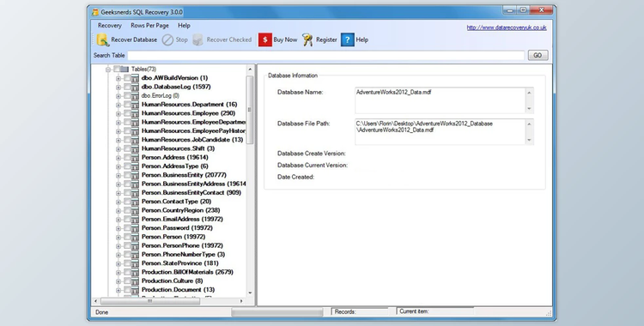Image resolution: width=644 pixels, height=326 pixels.
Task: Click the Stop toolbar icon
Action: point(167,39)
